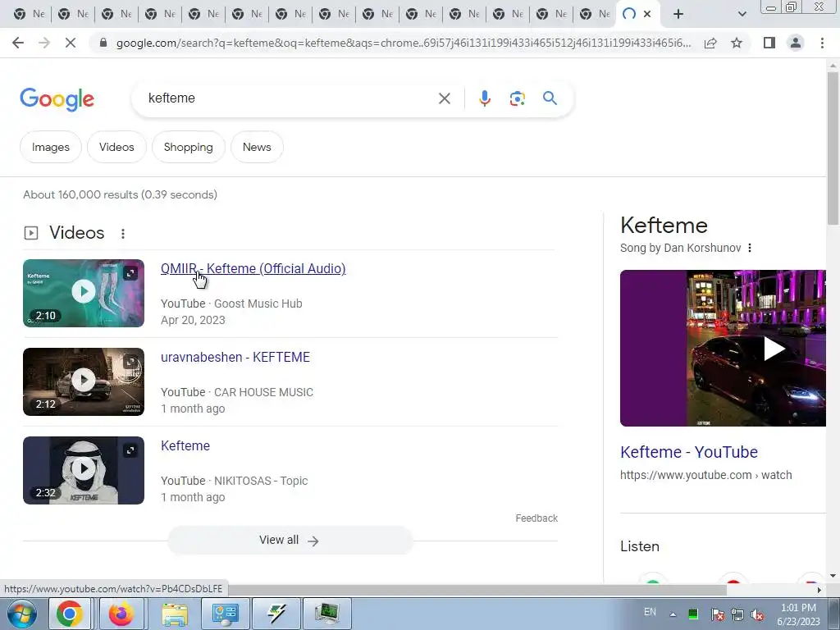The image size is (840, 630).
Task: Select the first browser tab
Action: tap(29, 14)
